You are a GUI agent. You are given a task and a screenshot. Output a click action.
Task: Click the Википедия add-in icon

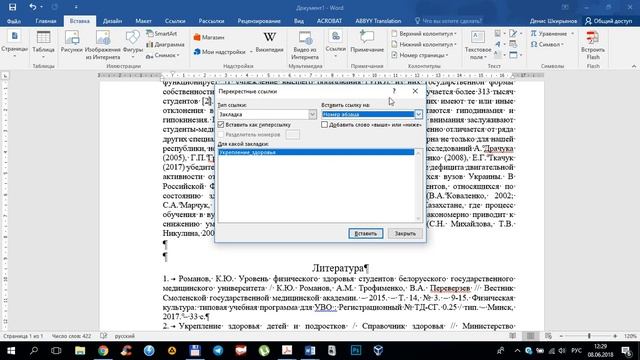269,42
